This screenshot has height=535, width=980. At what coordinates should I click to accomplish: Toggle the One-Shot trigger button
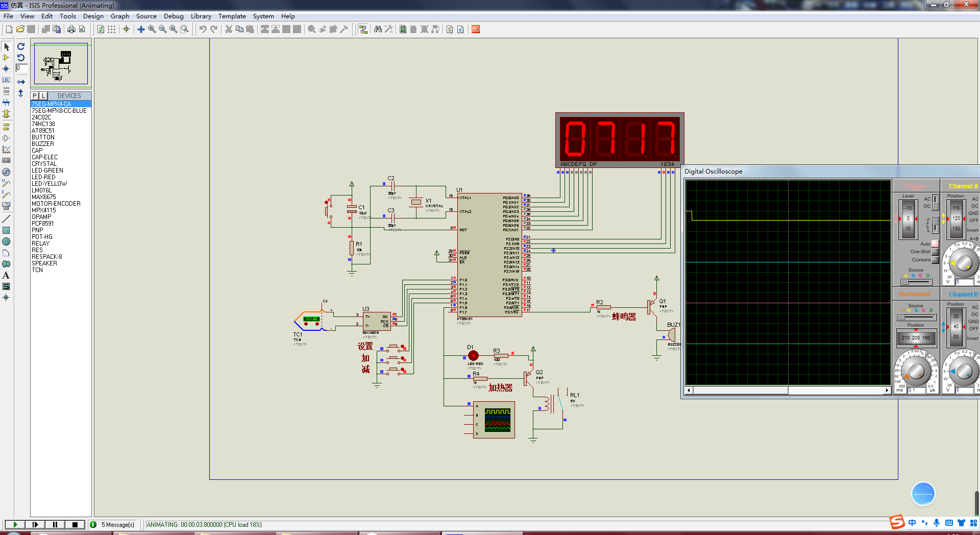tap(935, 252)
